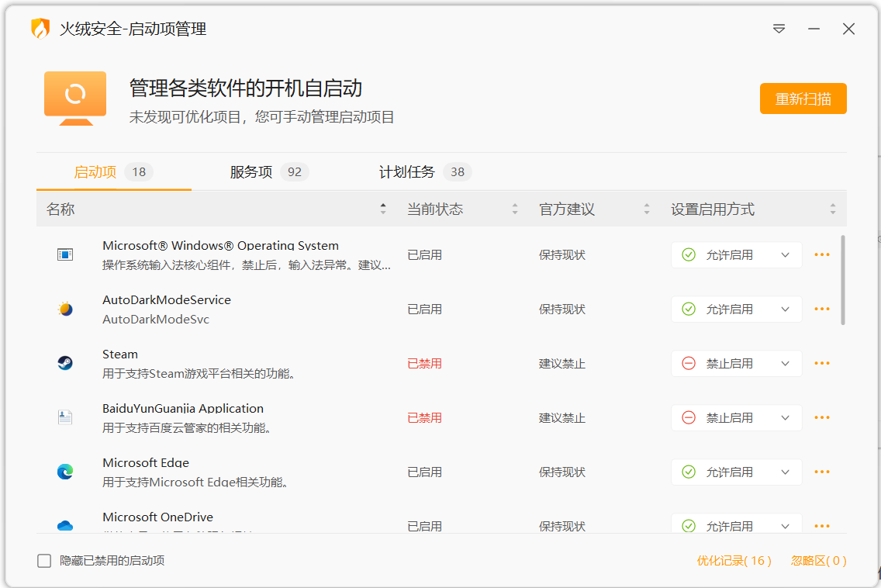Image resolution: width=881 pixels, height=588 pixels.
Task: Click the Microsoft Edge icon
Action: 65,472
